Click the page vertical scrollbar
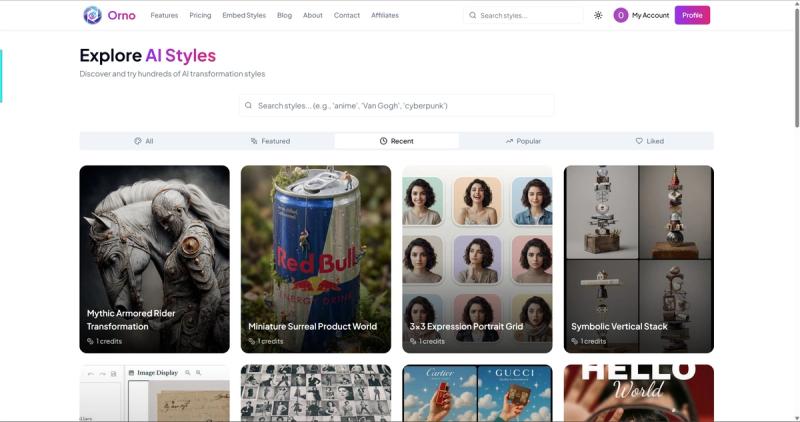This screenshot has height=422, width=800. pyautogui.click(x=796, y=66)
